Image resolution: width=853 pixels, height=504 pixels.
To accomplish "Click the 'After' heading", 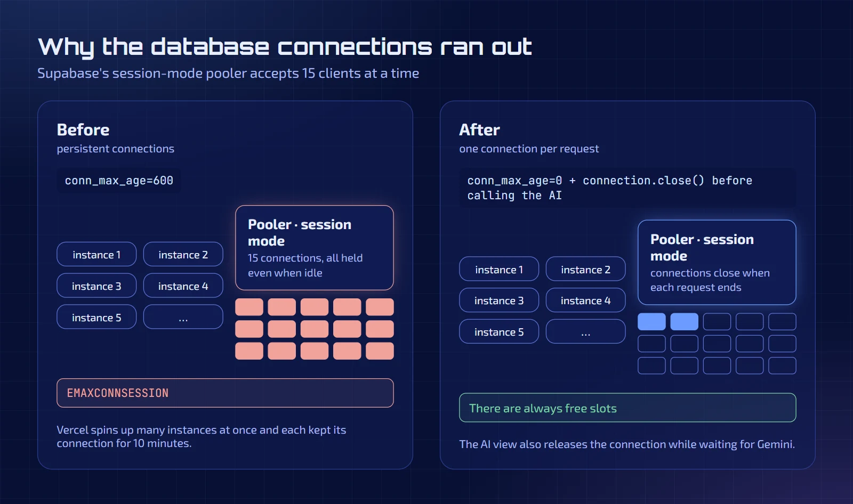I will point(479,130).
